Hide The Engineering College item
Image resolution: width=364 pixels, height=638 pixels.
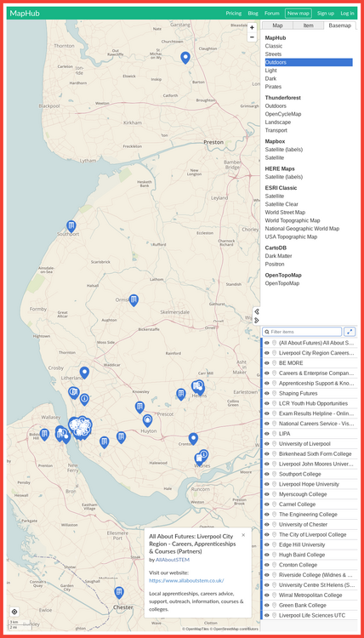click(x=267, y=515)
